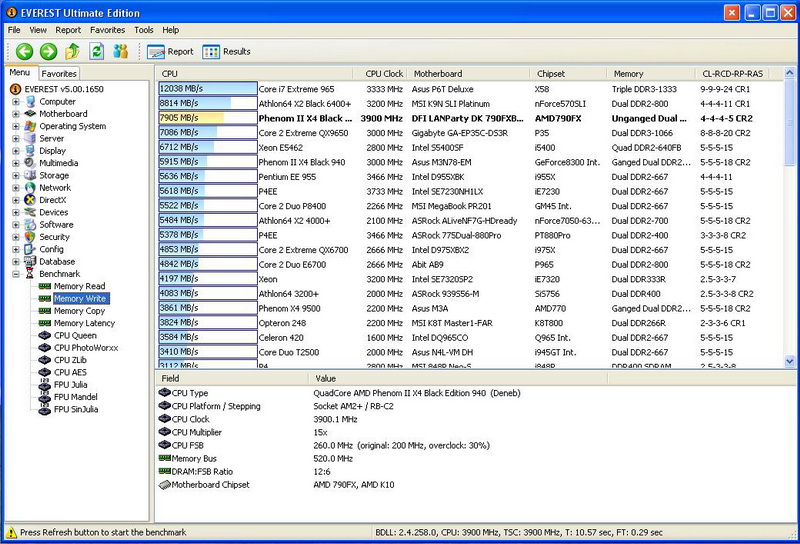This screenshot has height=544, width=800.
Task: Expand the Software tree node
Action: pyautogui.click(x=16, y=225)
